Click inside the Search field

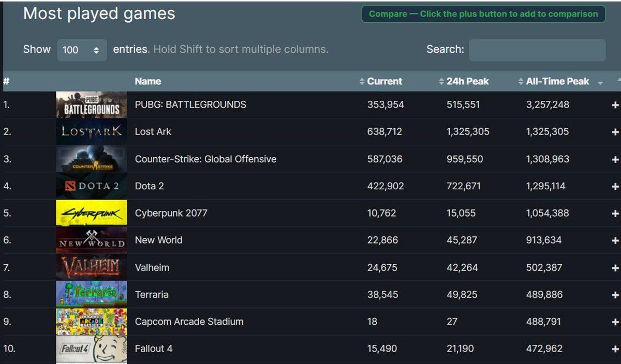tap(537, 50)
